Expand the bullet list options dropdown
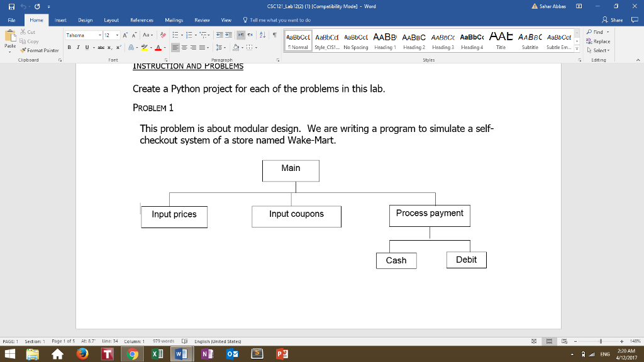644x362 pixels. pos(182,35)
